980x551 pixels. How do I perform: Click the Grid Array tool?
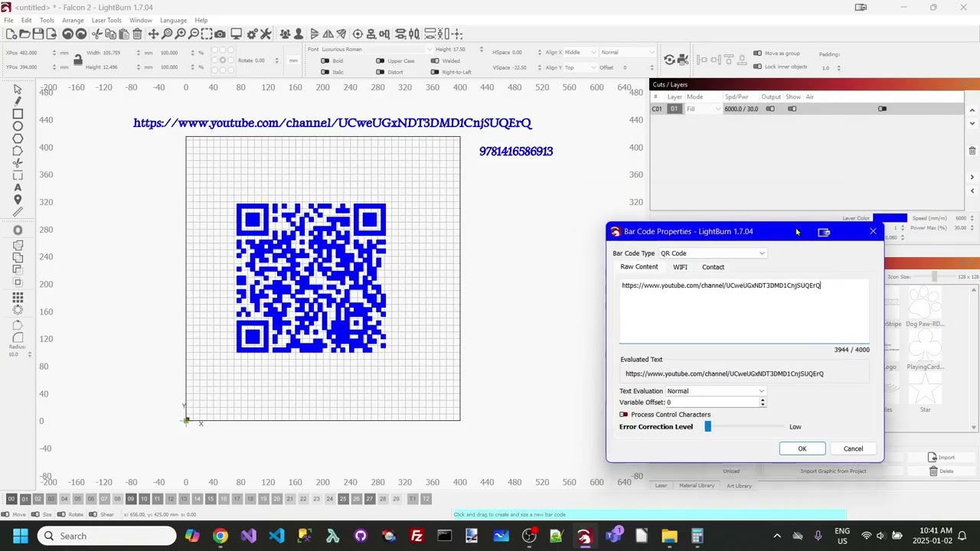18,298
